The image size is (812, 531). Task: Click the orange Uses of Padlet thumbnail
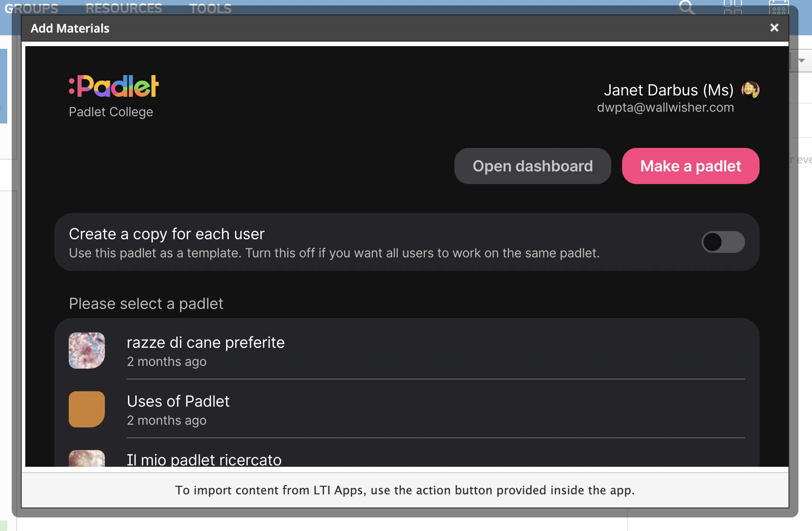(87, 409)
